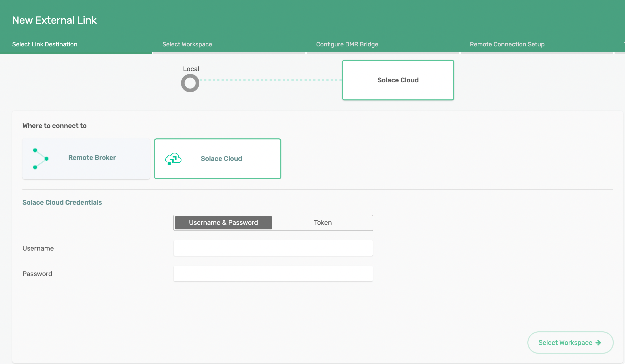Click the Solace Cloud cloud icon
625x364 pixels.
click(x=173, y=159)
